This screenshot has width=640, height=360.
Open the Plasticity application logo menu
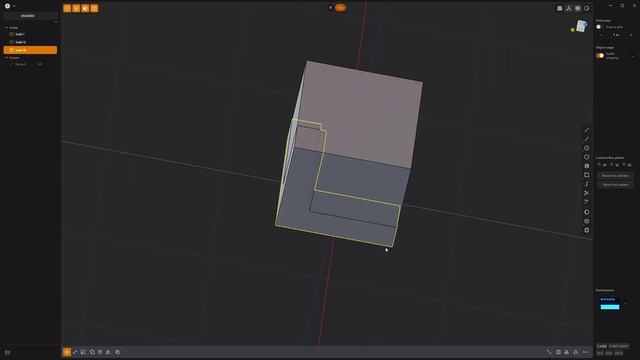7,6
